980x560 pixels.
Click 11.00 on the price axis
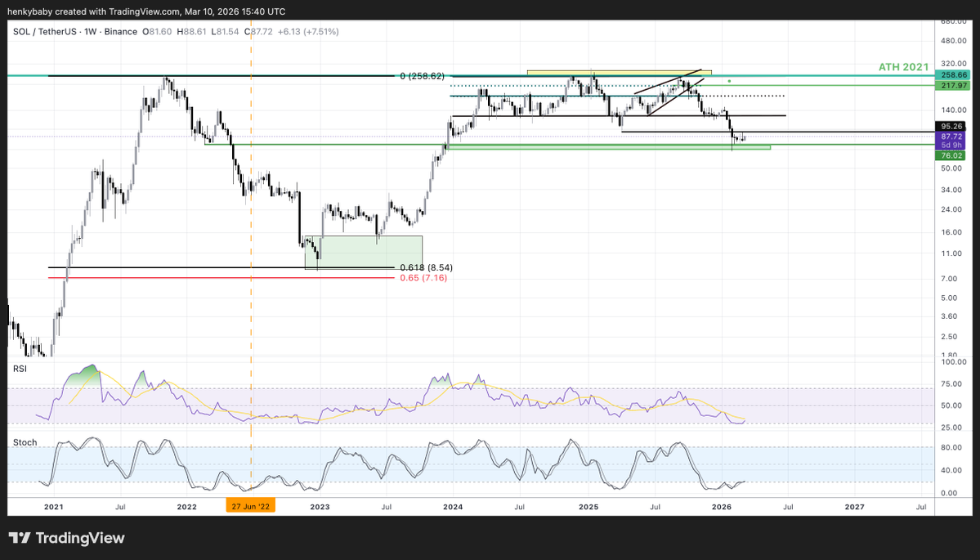[950, 253]
